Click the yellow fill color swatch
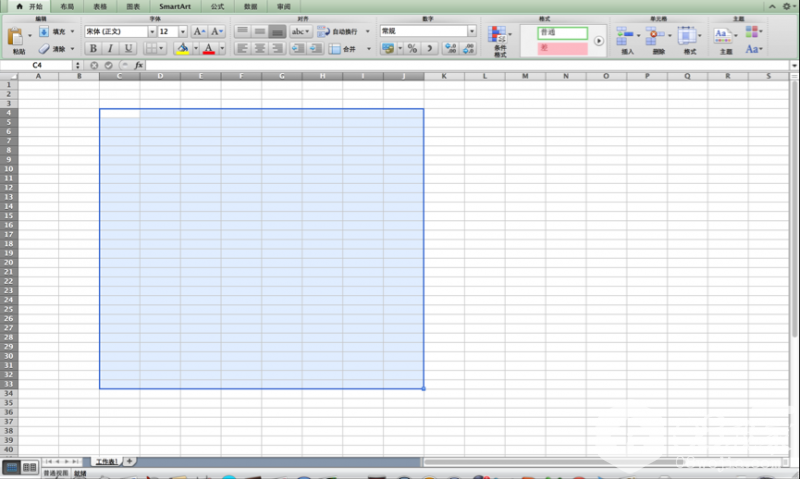800x479 pixels. (x=180, y=48)
